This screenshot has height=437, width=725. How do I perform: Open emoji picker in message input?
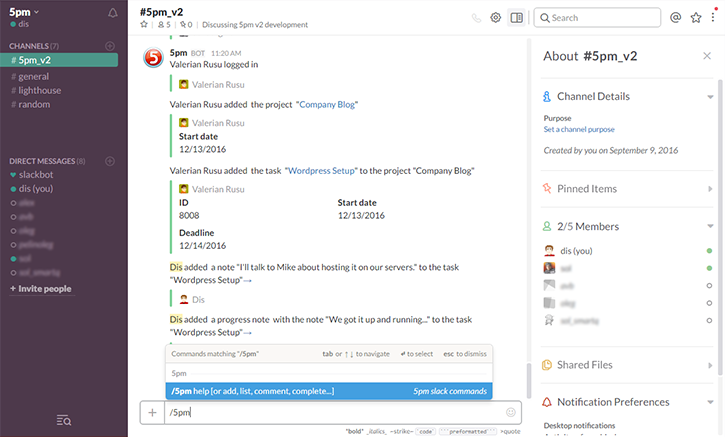coord(510,412)
